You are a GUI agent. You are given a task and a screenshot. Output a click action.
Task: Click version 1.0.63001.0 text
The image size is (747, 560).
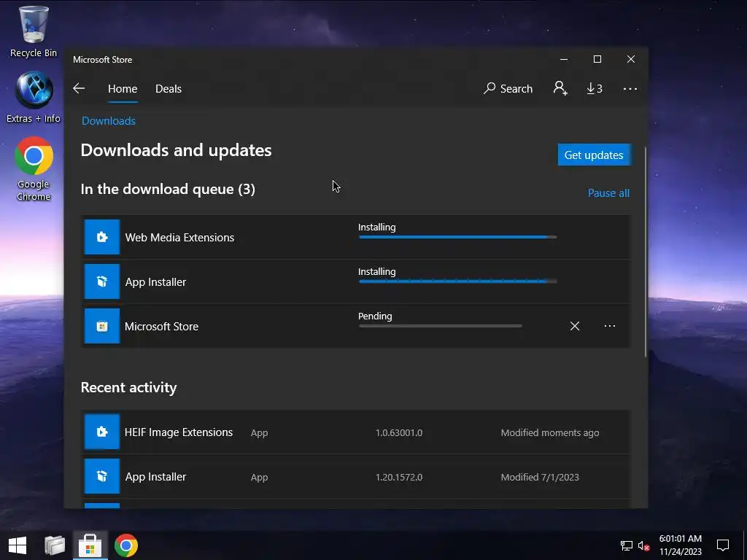(x=399, y=432)
